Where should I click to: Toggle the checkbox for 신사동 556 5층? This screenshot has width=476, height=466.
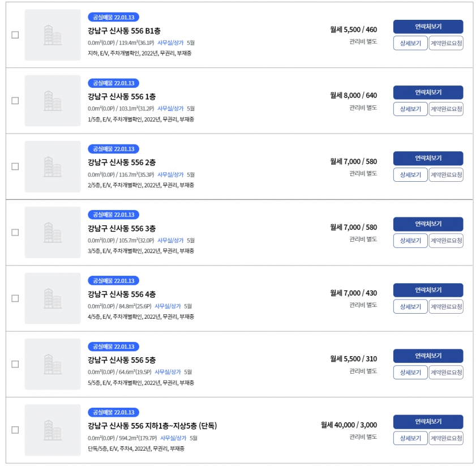15,364
